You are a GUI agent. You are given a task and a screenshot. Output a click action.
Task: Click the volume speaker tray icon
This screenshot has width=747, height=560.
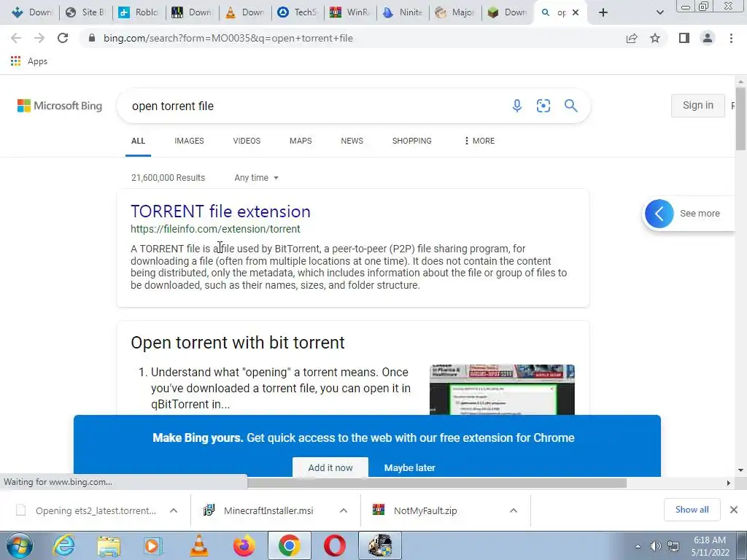click(x=656, y=546)
